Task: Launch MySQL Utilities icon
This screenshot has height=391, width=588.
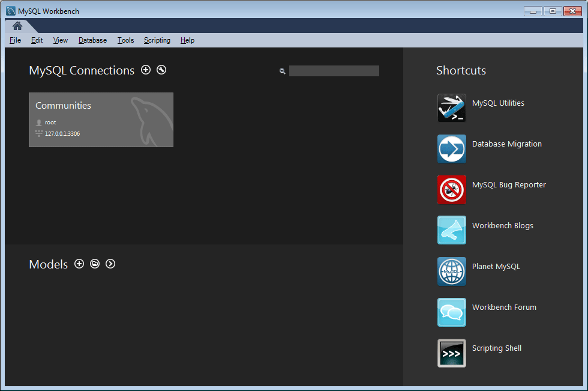Action: point(451,108)
